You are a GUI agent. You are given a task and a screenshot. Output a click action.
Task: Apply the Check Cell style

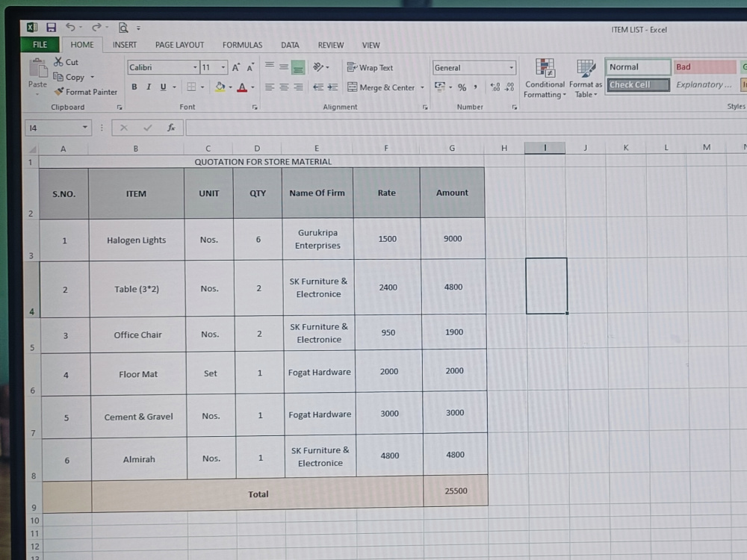point(637,85)
